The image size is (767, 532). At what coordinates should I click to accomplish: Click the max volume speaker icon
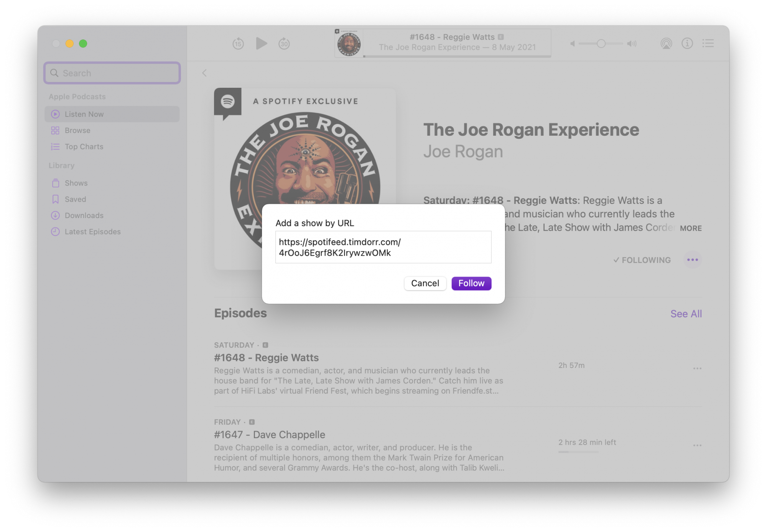point(632,44)
